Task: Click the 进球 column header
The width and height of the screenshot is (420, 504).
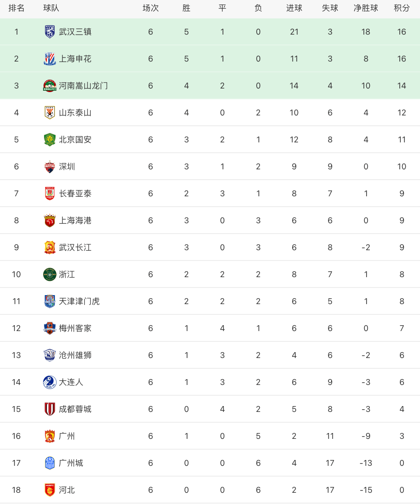Action: coord(294,8)
